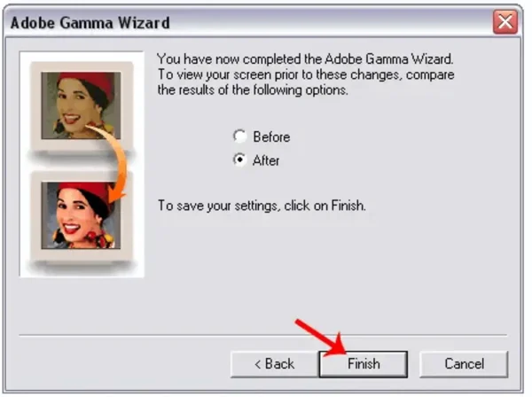Click the top dull-colored monitor preview image

point(81,105)
